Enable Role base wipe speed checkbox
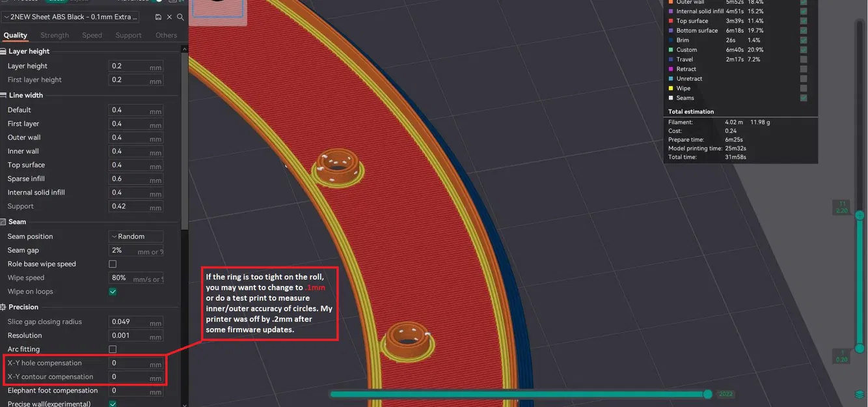This screenshot has width=868, height=407. tap(113, 264)
